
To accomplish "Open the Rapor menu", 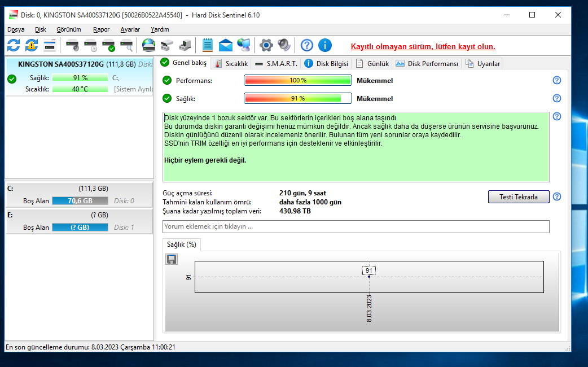I will click(x=101, y=29).
